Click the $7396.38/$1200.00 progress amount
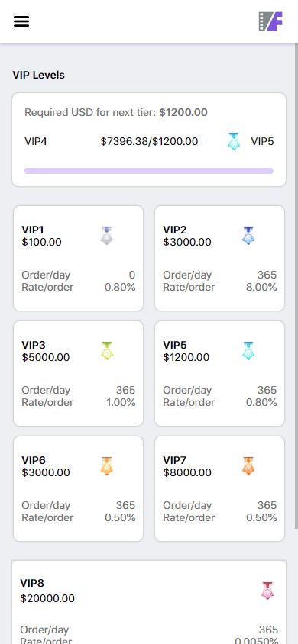Screen dimensions: 298x644 coord(149,141)
